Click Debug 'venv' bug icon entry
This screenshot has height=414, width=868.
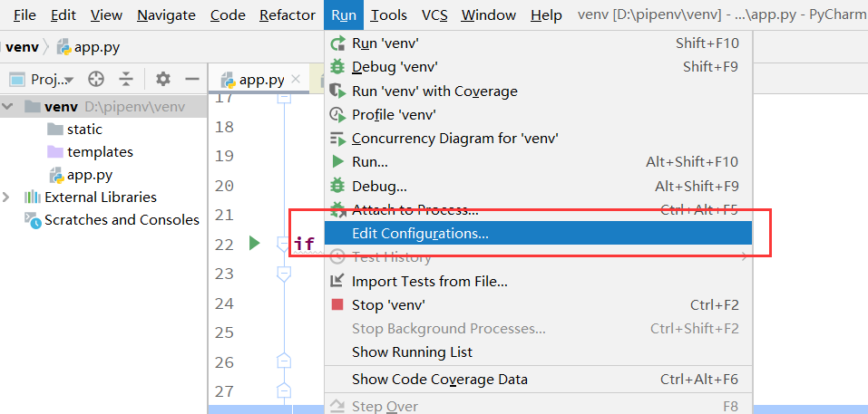(x=337, y=66)
